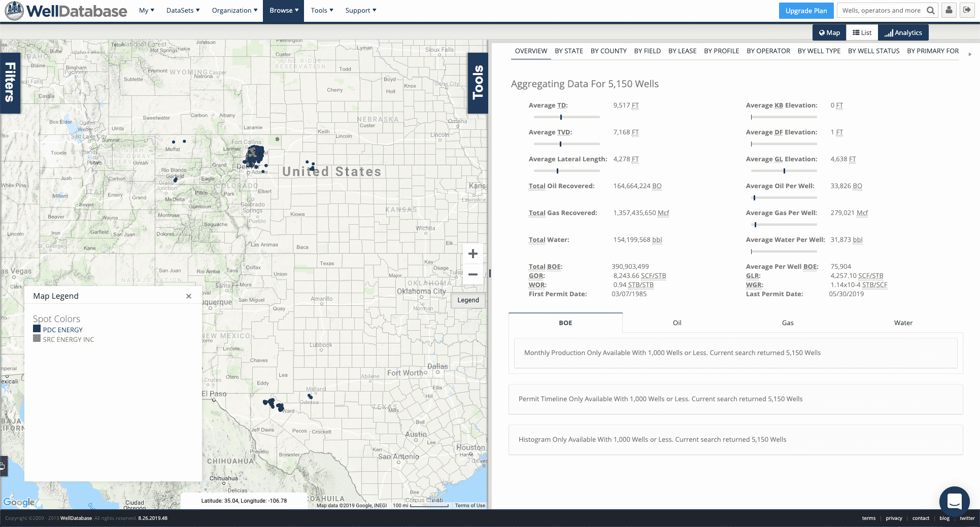Switch to Map view
980x527 pixels.
829,32
